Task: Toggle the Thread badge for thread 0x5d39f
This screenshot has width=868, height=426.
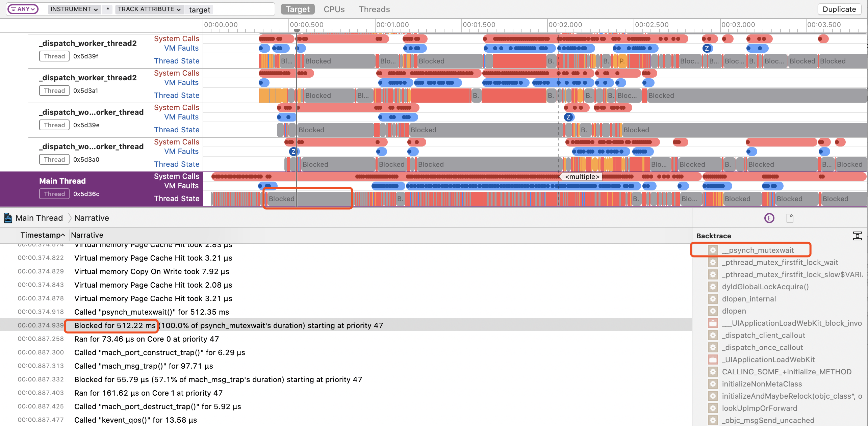Action: pos(54,56)
